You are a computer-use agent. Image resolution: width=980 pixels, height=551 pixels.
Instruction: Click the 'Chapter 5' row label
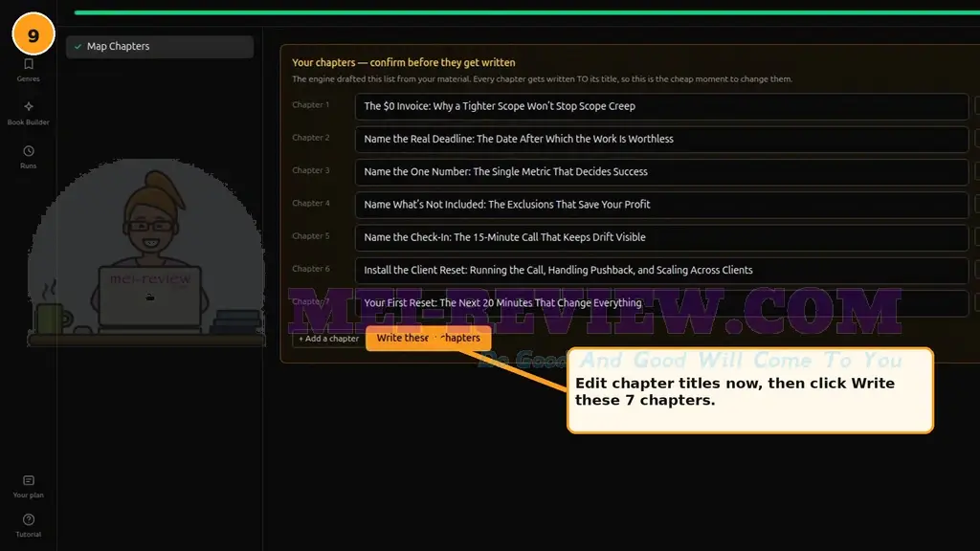coord(311,236)
